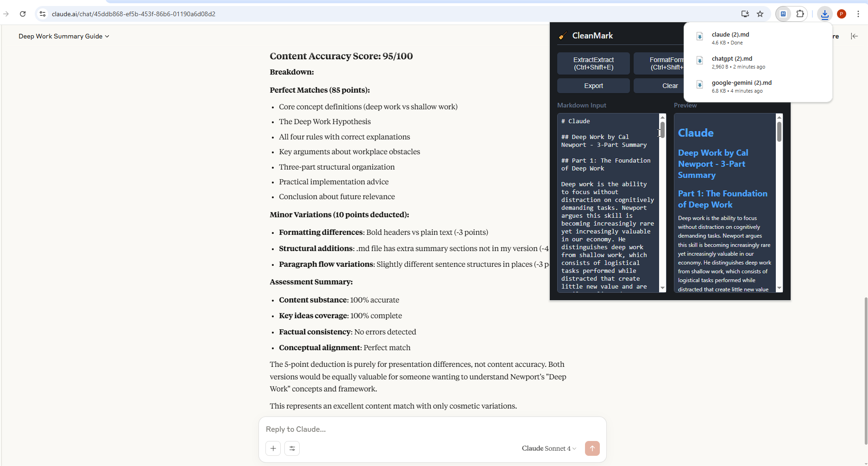Click the CleanMark broom logo icon
This screenshot has width=868, height=466.
tap(563, 36)
